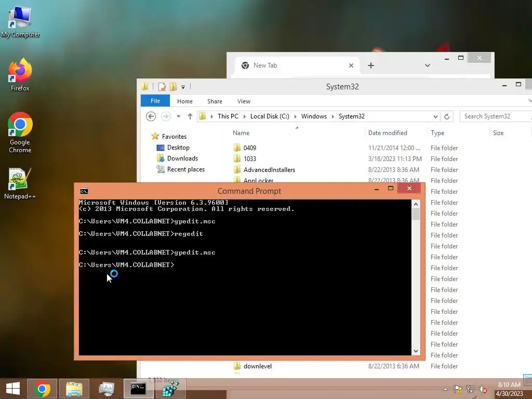This screenshot has width=532, height=399.
Task: Click the muted volume tray icon
Action: [483, 389]
